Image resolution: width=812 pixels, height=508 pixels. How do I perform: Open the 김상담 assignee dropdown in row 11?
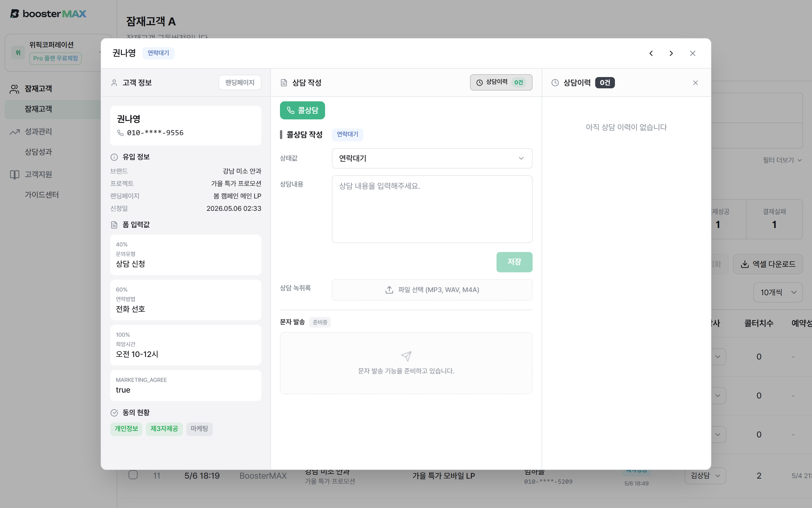(x=705, y=476)
